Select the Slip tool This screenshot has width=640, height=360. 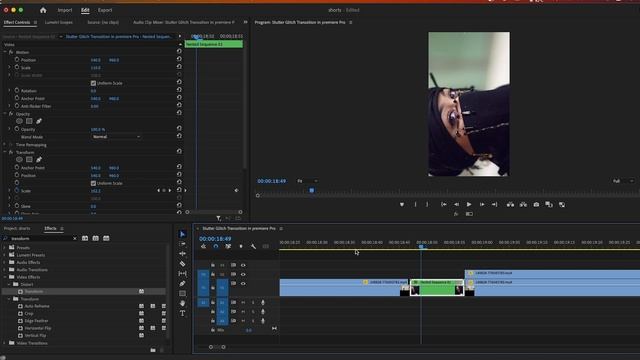coord(182,273)
